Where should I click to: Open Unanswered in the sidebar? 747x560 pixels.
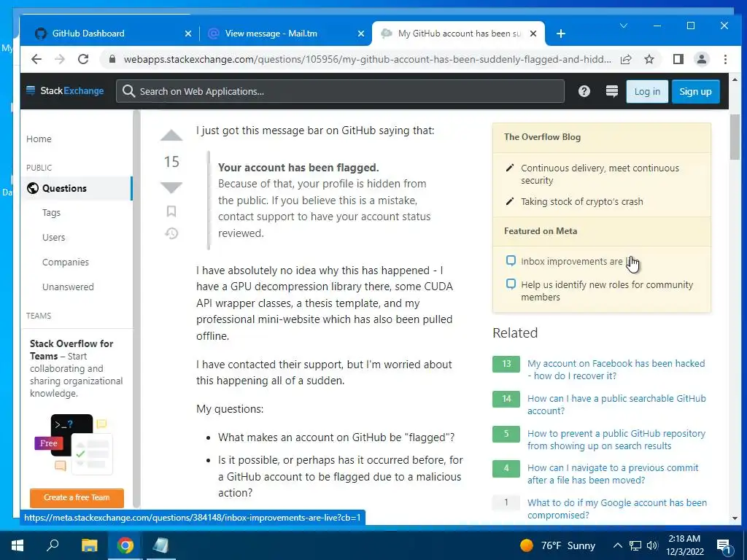click(x=68, y=287)
